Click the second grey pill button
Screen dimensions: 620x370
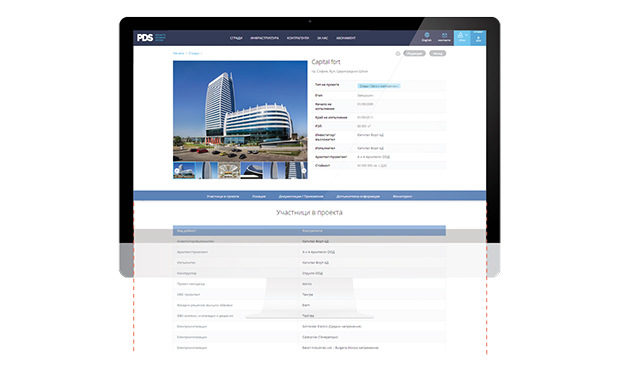pyautogui.click(x=437, y=53)
